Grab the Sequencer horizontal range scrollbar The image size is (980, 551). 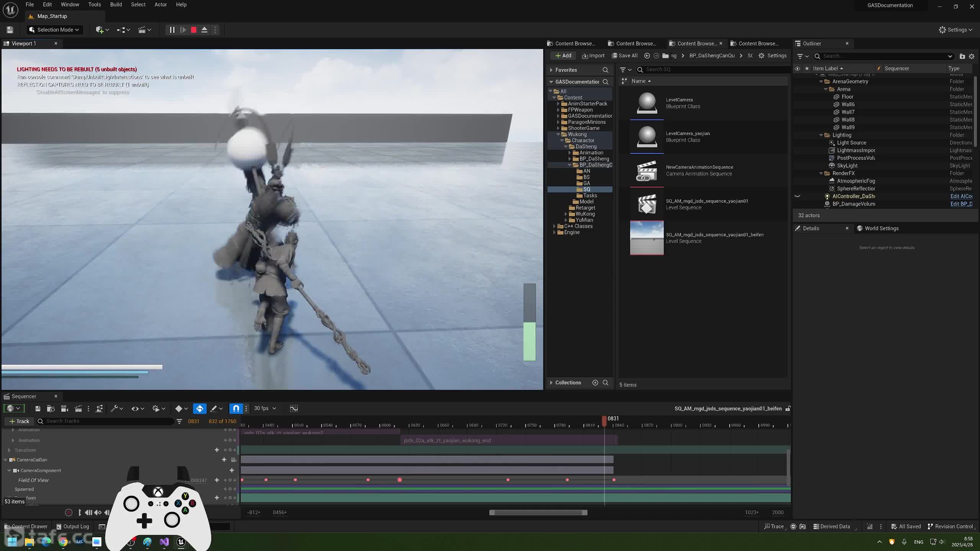pos(538,513)
